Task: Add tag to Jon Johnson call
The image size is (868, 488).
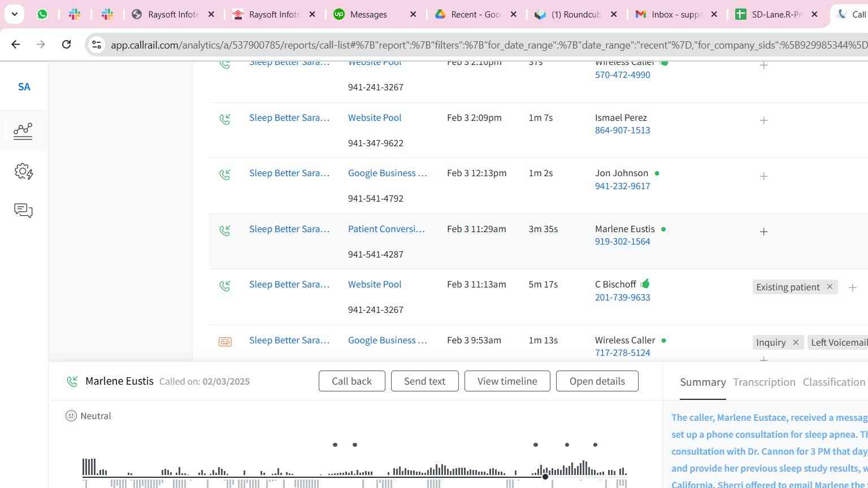Action: click(x=763, y=177)
